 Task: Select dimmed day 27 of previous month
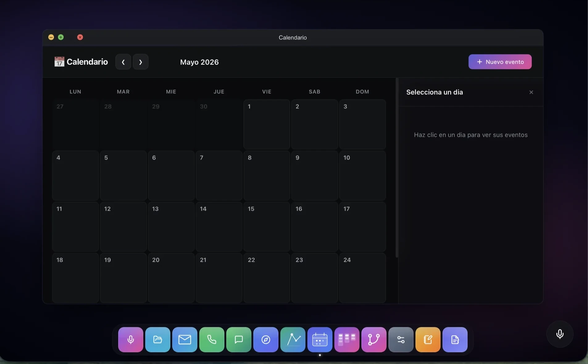(75, 124)
